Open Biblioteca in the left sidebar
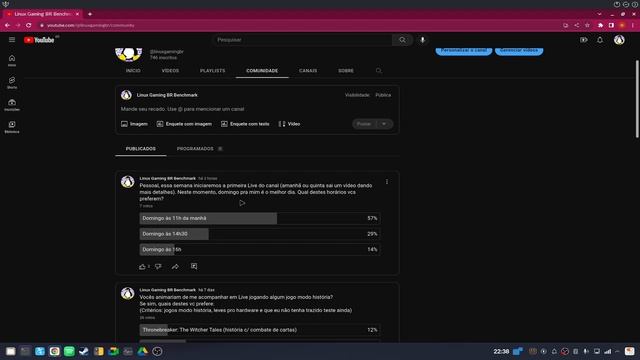This screenshot has width=640, height=360. pos(12,127)
